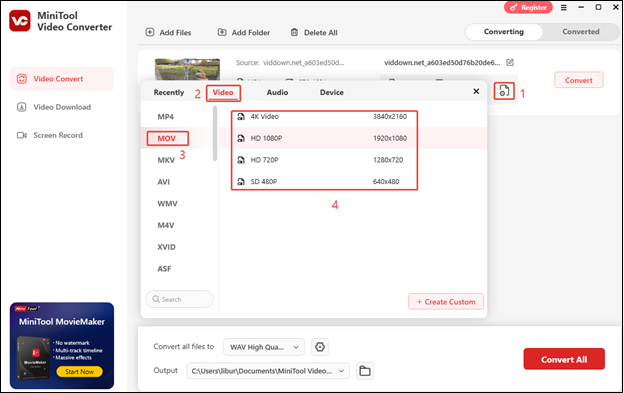The image size is (624, 393).
Task: Click the MiniTool Video Converter logo icon
Action: pyautogui.click(x=20, y=21)
